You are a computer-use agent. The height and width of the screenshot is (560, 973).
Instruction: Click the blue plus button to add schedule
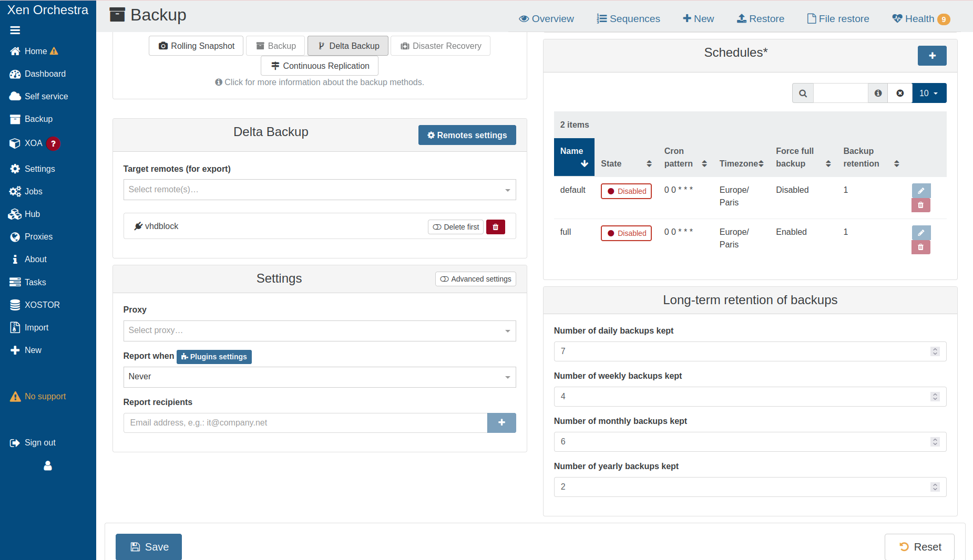coord(931,56)
